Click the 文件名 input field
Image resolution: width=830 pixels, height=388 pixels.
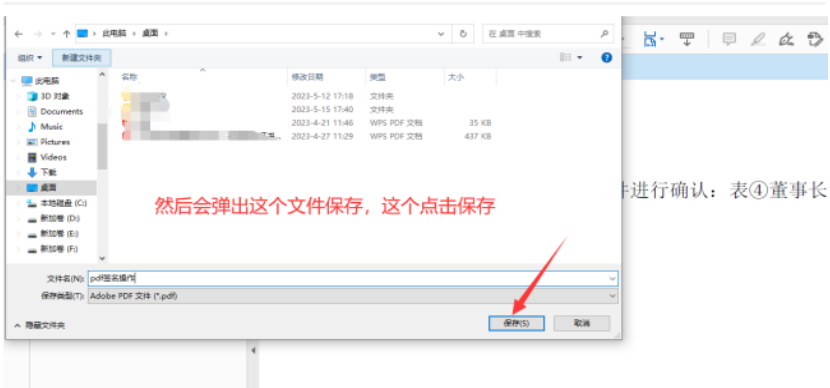[353, 278]
